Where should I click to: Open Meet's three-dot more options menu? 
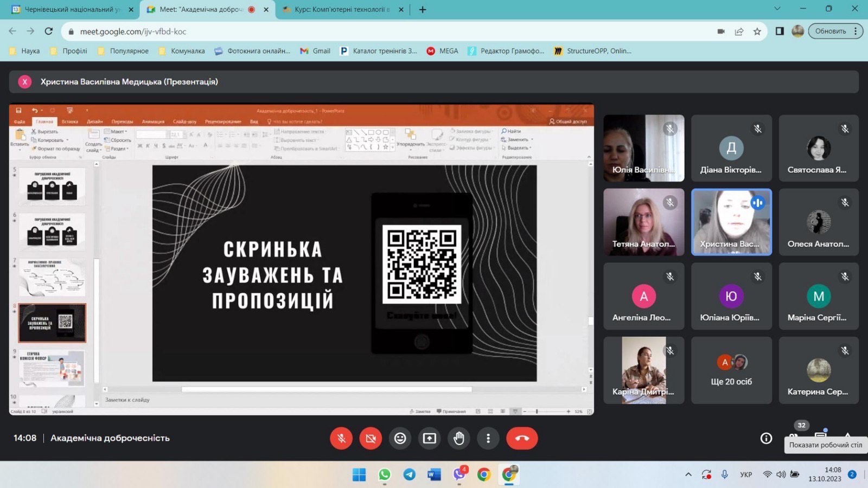(488, 438)
